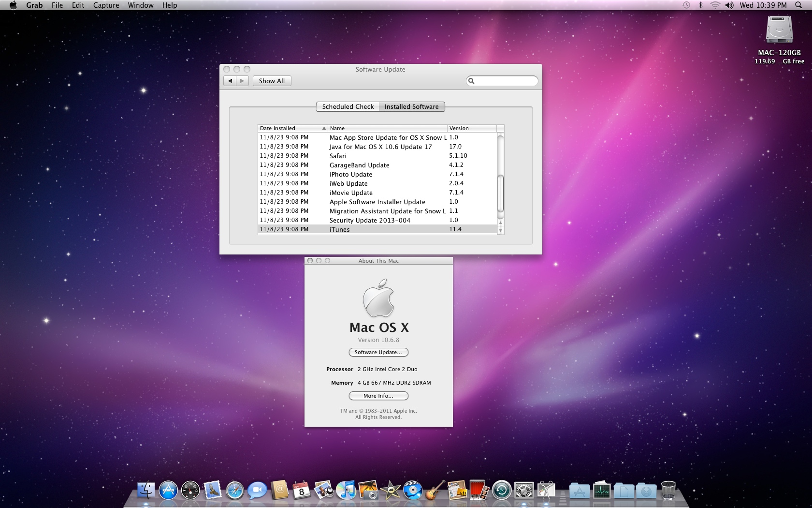Open the Help menu
The image size is (812, 508).
[170, 5]
